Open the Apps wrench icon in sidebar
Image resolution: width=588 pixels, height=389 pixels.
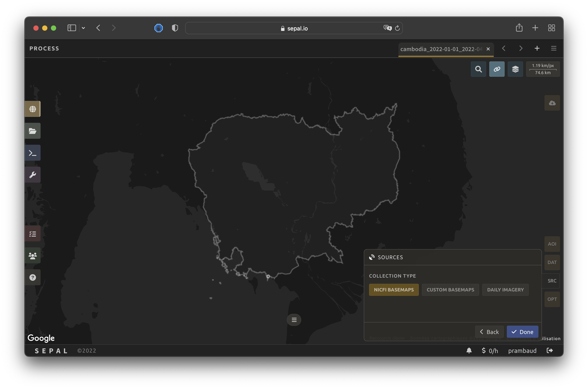click(x=32, y=175)
